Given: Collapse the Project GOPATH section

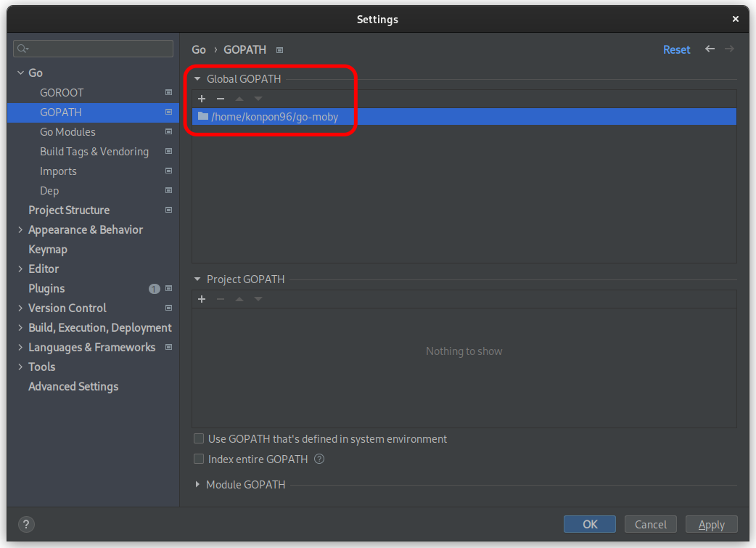Looking at the screenshot, I should (x=197, y=279).
